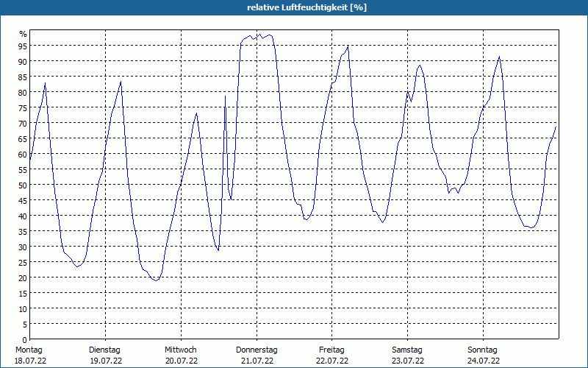Click the sharp Mittwoch spike near 78%

point(225,96)
